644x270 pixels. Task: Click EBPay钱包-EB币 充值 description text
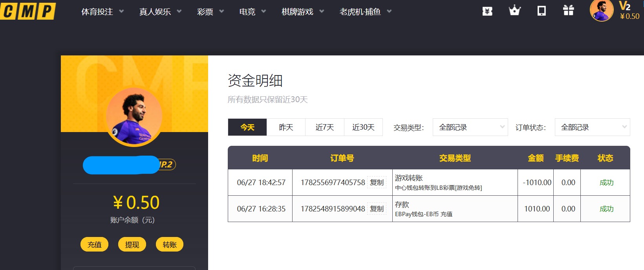click(x=424, y=214)
